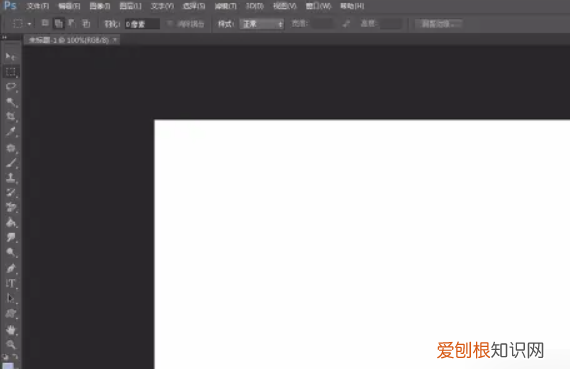Click the 高度 height input field
The width and height of the screenshot is (570, 369).
click(x=390, y=24)
